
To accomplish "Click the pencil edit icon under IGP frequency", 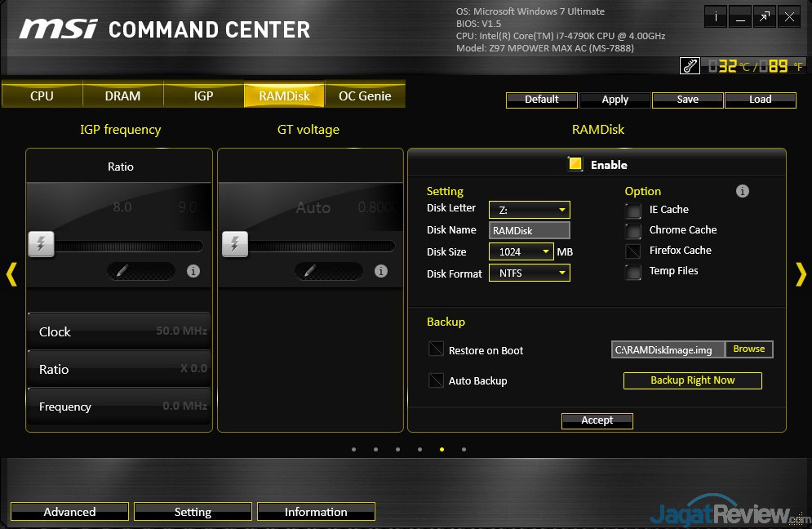I will coord(122,271).
